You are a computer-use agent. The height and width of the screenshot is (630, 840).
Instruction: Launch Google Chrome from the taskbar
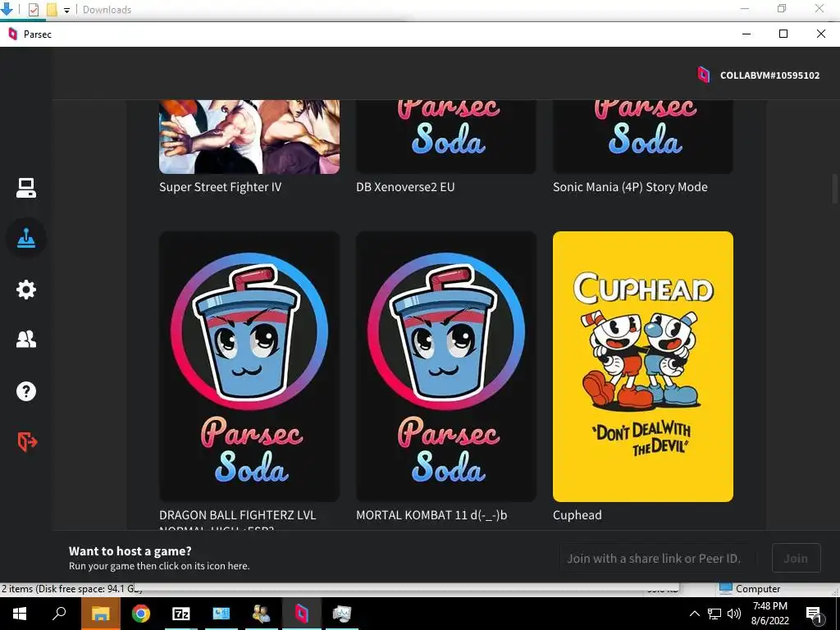[x=141, y=614]
